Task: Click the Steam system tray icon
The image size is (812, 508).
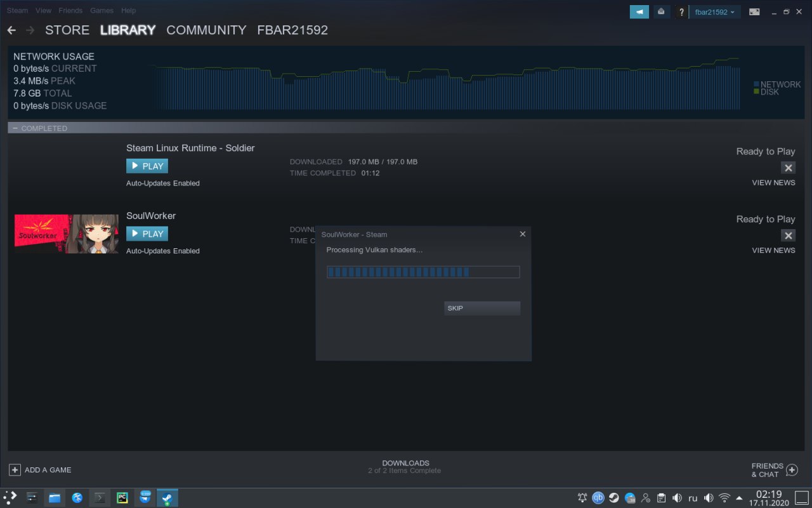Action: pyautogui.click(x=614, y=498)
